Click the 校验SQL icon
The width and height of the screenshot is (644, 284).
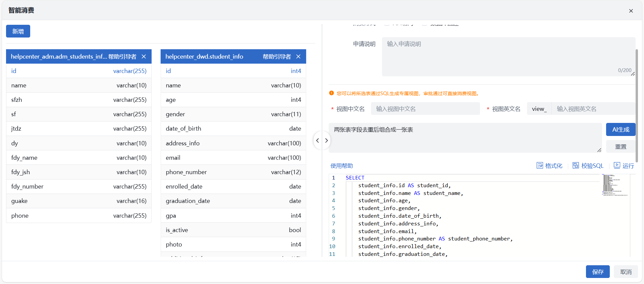click(576, 165)
